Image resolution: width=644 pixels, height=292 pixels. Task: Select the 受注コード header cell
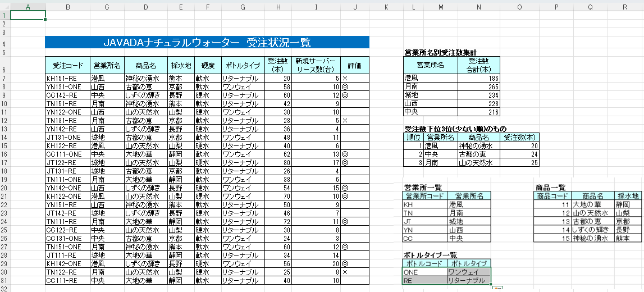68,65
